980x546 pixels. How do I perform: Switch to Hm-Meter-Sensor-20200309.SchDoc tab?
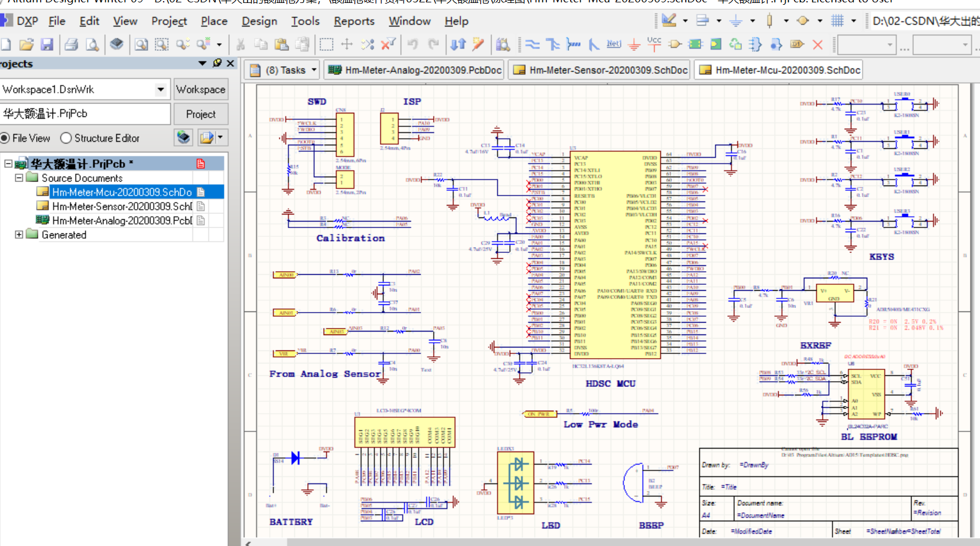(601, 70)
